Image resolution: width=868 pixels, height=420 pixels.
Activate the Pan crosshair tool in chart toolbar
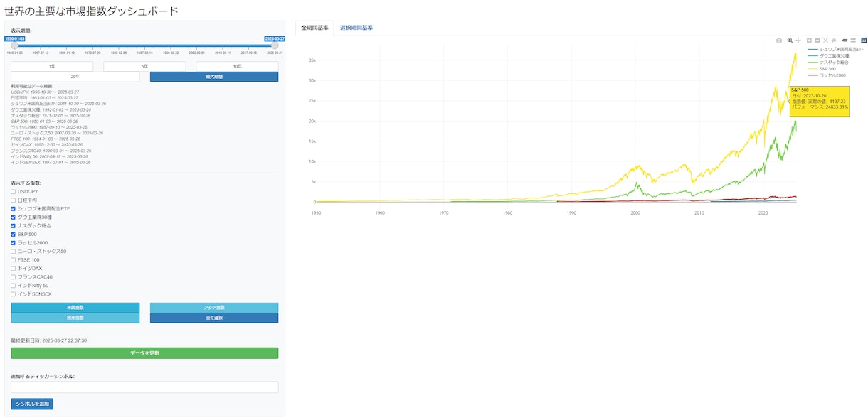point(798,41)
